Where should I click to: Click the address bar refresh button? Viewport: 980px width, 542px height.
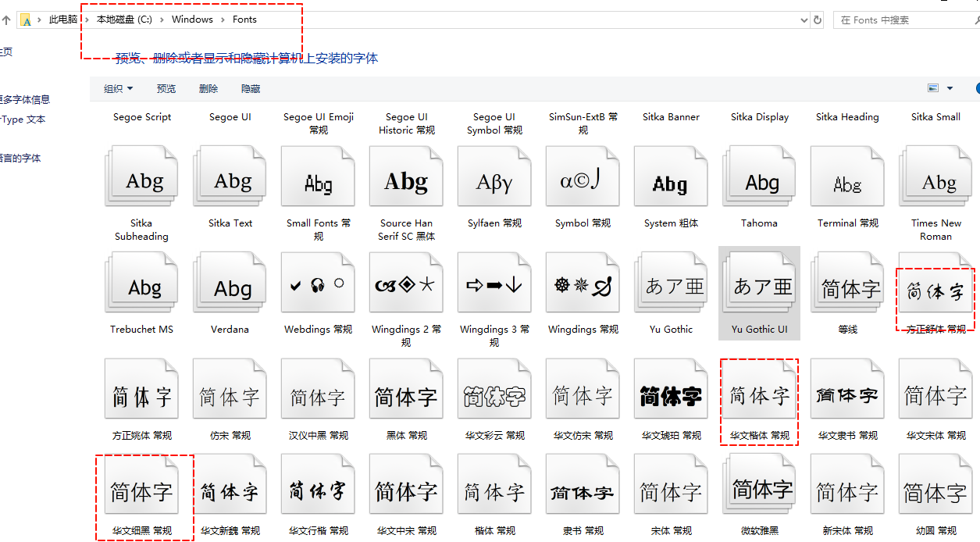818,20
